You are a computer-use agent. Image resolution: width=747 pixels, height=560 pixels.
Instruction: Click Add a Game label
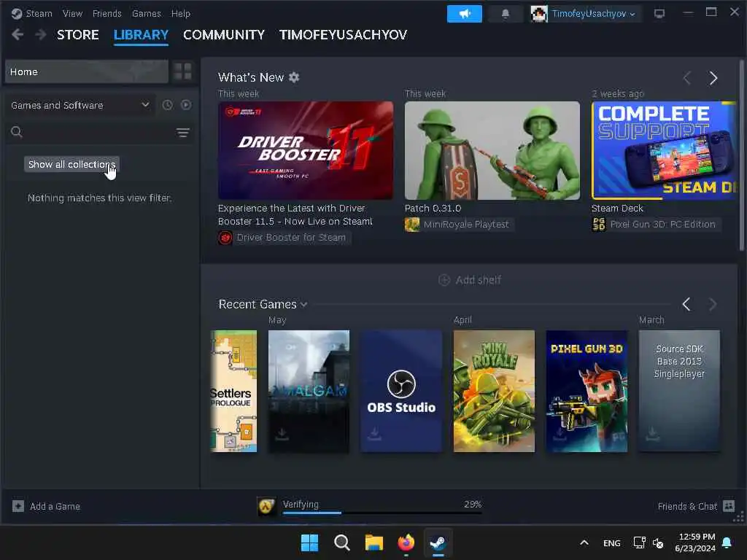[55, 506]
